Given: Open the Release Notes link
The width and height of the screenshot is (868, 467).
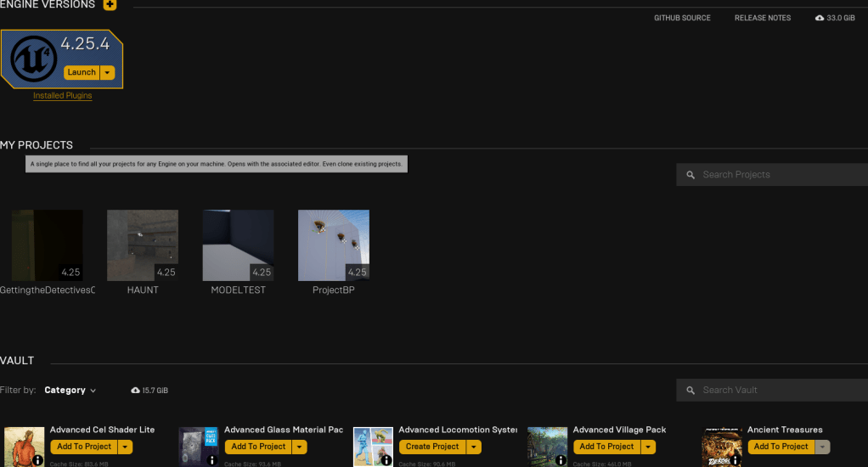Looking at the screenshot, I should 762,18.
